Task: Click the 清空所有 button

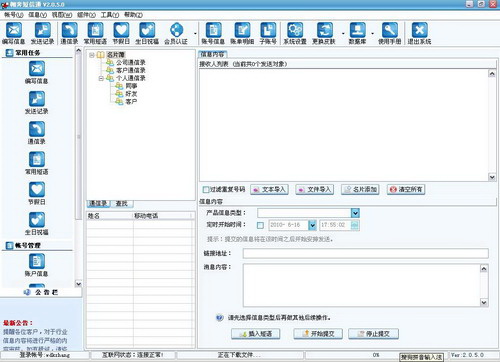Action: 406,190
